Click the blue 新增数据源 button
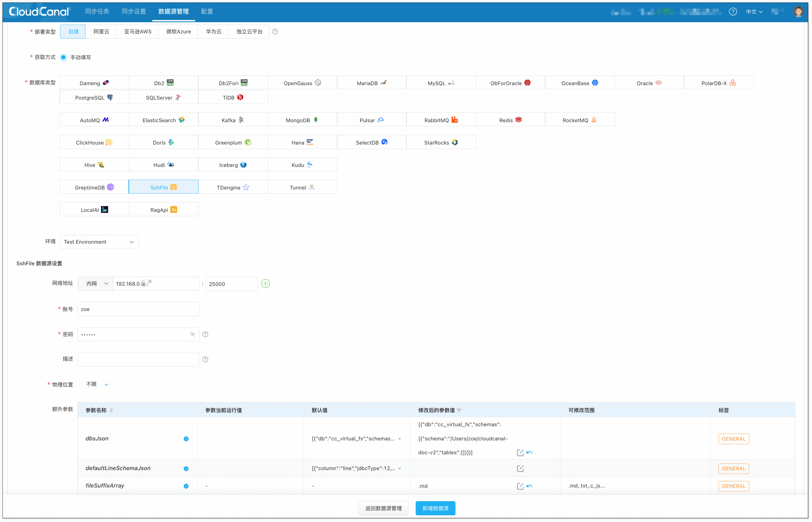Viewport: 812px width, 522px height. tap(435, 508)
